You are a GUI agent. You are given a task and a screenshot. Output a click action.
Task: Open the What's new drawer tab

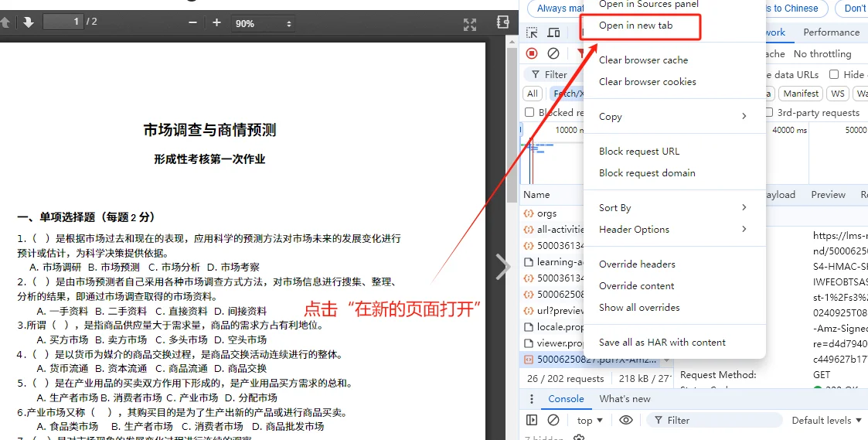(x=625, y=399)
